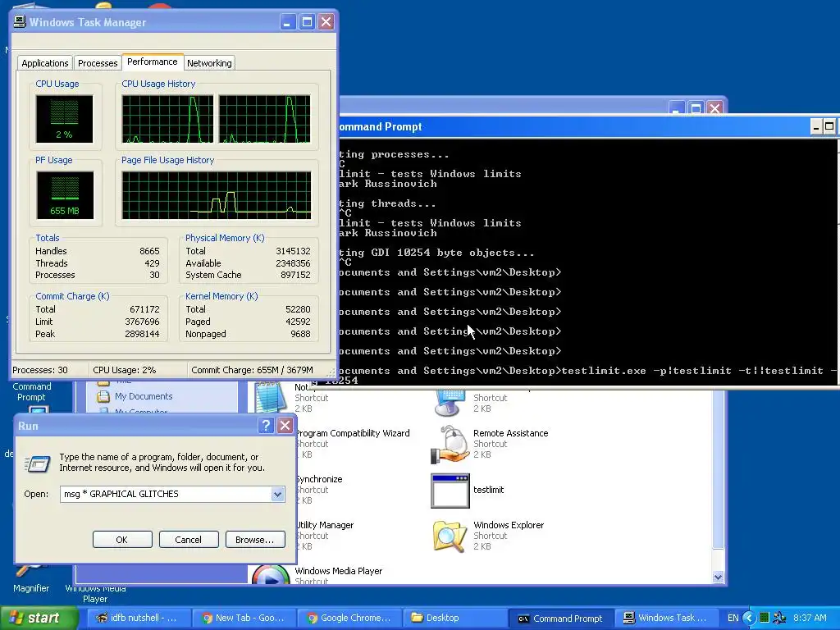Click My Documents icon in Explorer sidebar
This screenshot has width=840, height=630.
coord(103,397)
